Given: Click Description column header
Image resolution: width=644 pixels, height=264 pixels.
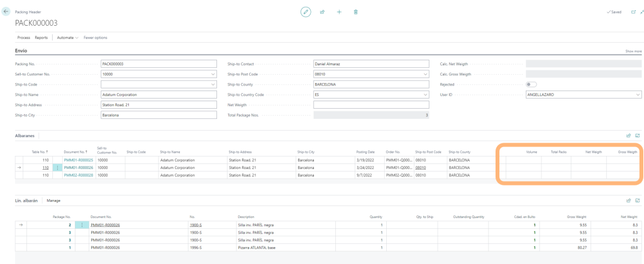Looking at the screenshot, I should (246, 217).
